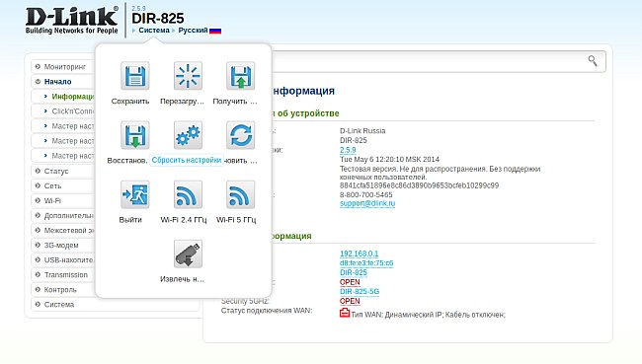Click the Восстановить restore config icon
The width and height of the screenshot is (642, 364).
pyautogui.click(x=134, y=135)
